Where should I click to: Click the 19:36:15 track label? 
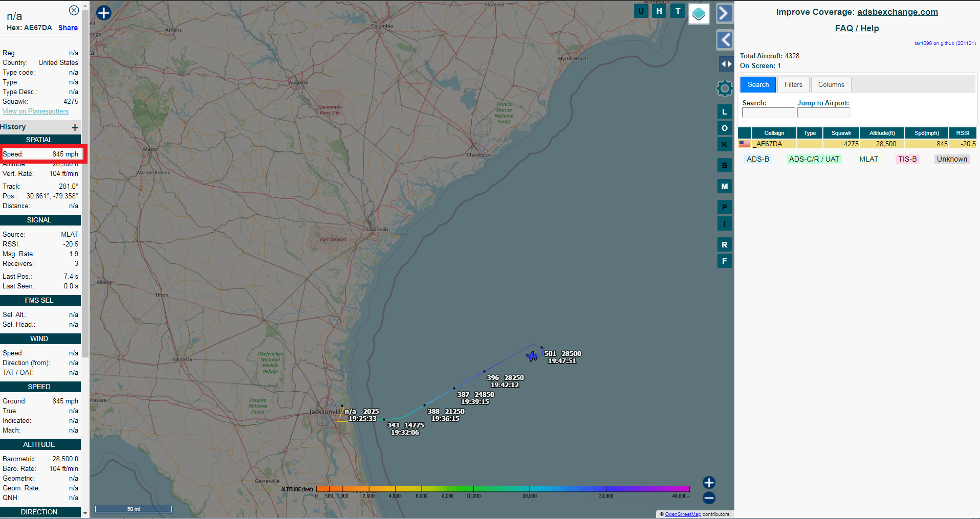click(445, 419)
